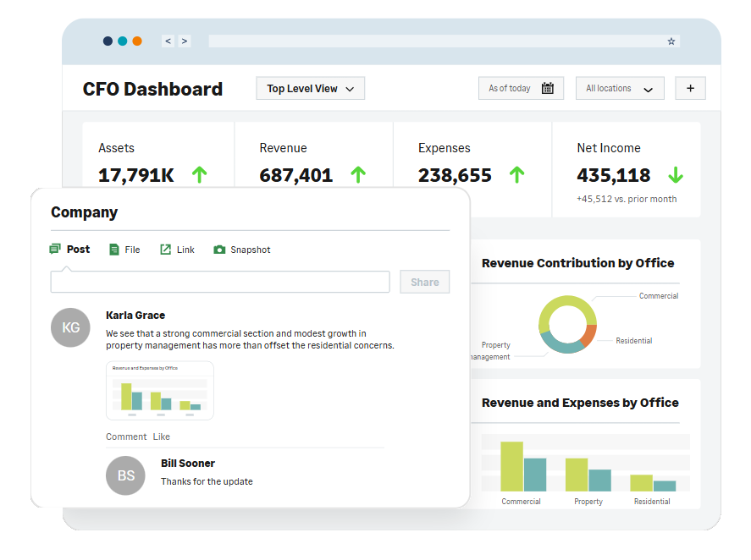
Task: Expand the All locations dropdown
Action: (620, 88)
